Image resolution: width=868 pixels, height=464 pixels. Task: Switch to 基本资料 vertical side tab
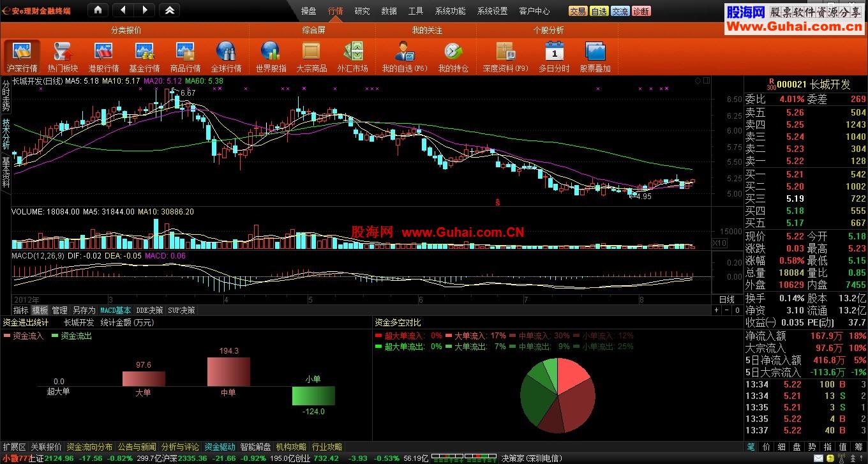pyautogui.click(x=6, y=172)
